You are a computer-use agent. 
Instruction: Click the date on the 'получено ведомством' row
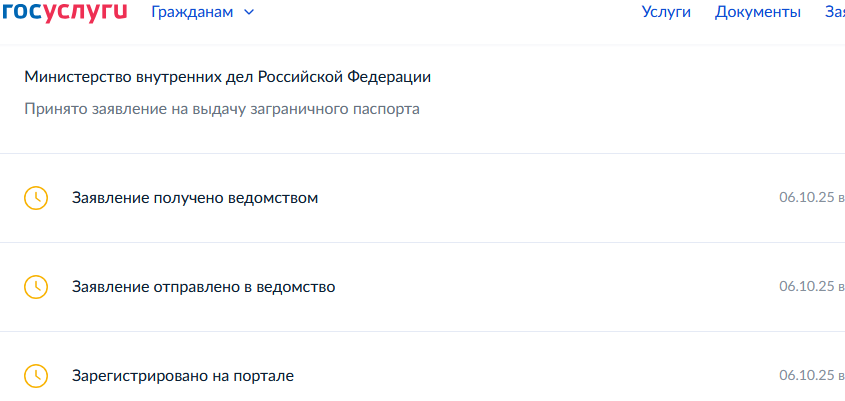806,198
